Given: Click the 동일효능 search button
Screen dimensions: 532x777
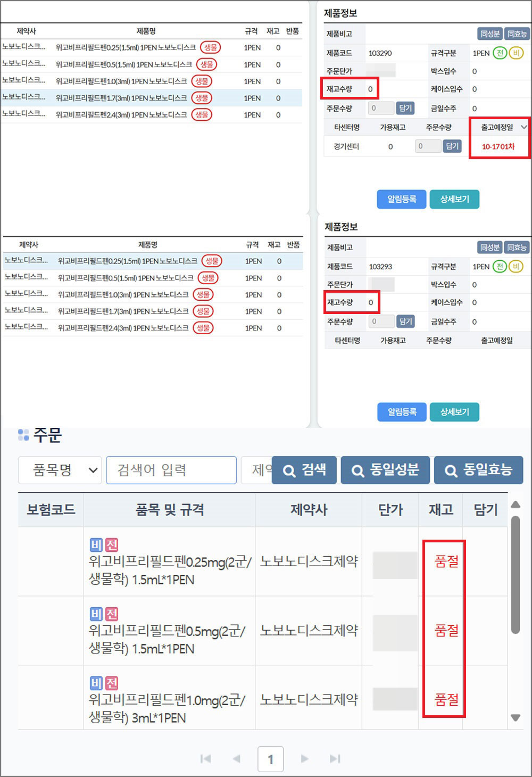Looking at the screenshot, I should (x=479, y=470).
